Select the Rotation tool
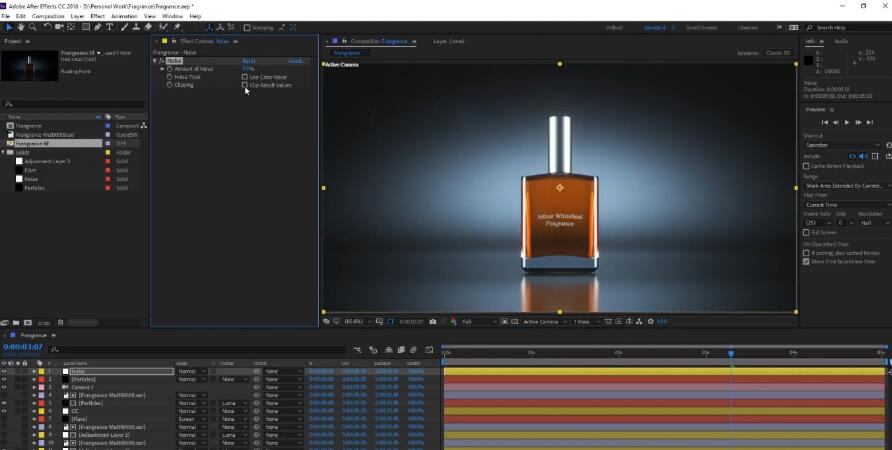The height and width of the screenshot is (450, 892). [x=48, y=27]
